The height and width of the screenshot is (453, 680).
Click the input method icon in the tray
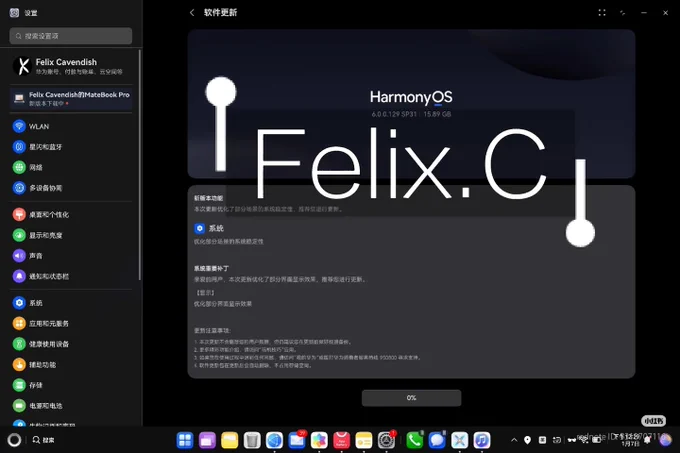[542, 440]
